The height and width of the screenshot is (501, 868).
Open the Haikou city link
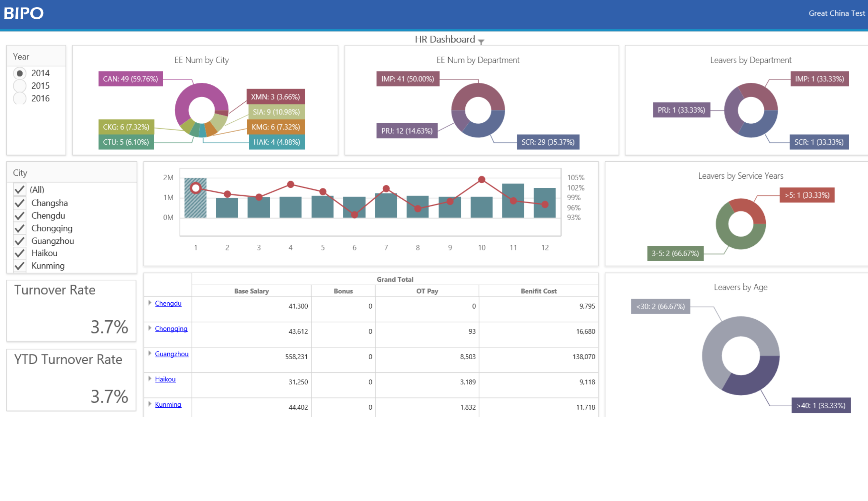tap(165, 379)
